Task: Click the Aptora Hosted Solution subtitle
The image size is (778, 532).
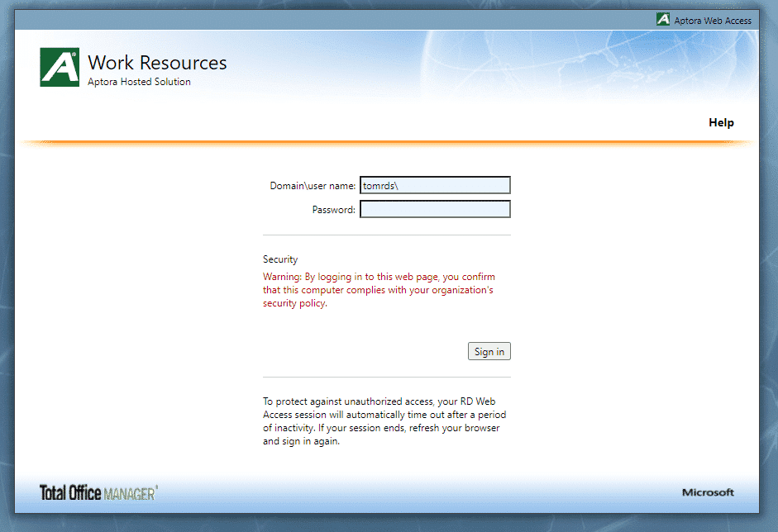Action: (x=139, y=82)
